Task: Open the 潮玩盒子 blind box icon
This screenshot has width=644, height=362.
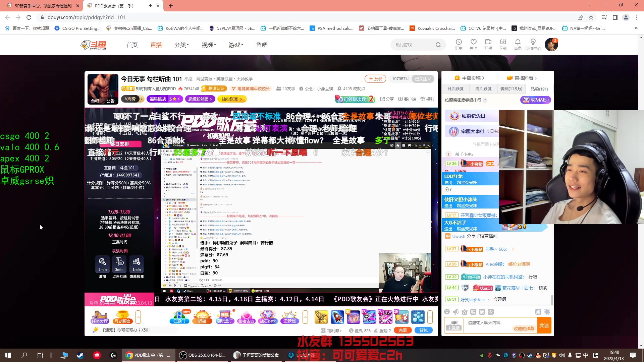Action: [x=225, y=317]
